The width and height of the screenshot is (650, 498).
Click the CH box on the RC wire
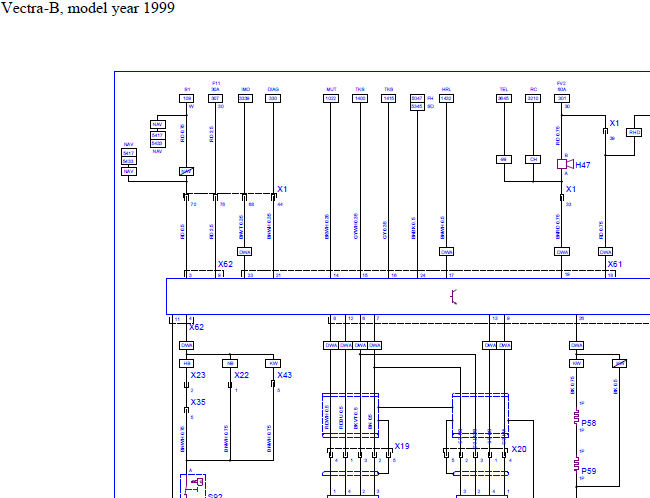[533, 160]
